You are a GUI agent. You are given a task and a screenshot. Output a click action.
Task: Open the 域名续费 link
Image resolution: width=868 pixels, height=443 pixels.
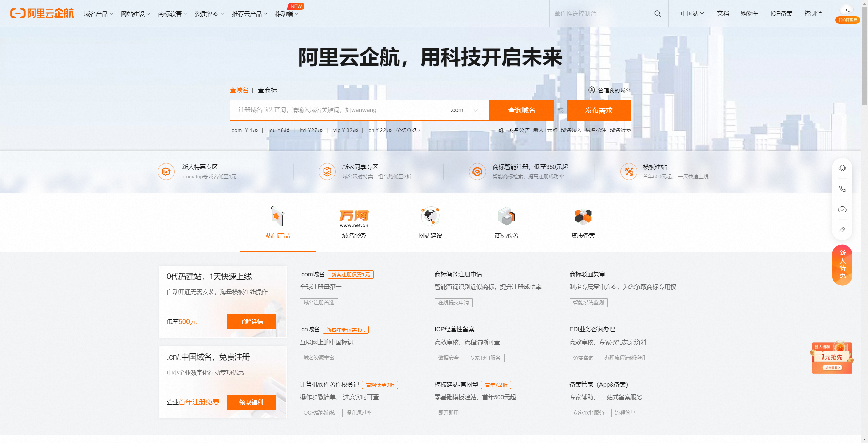pyautogui.click(x=620, y=130)
